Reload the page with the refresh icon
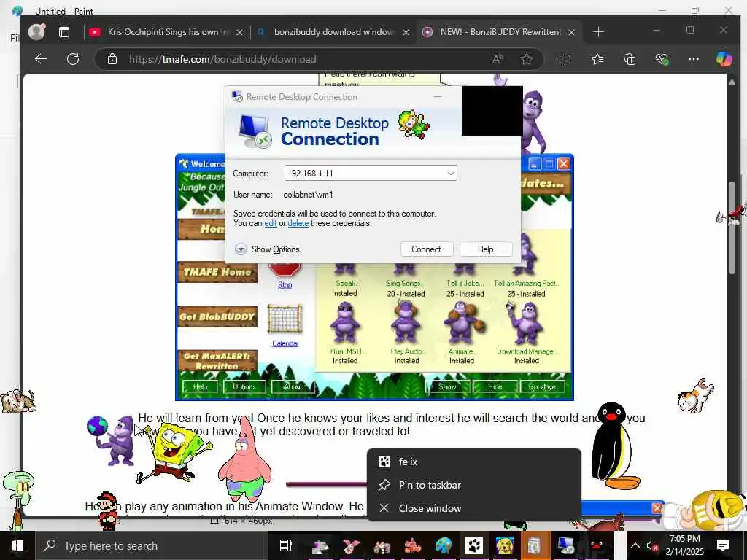 [73, 59]
